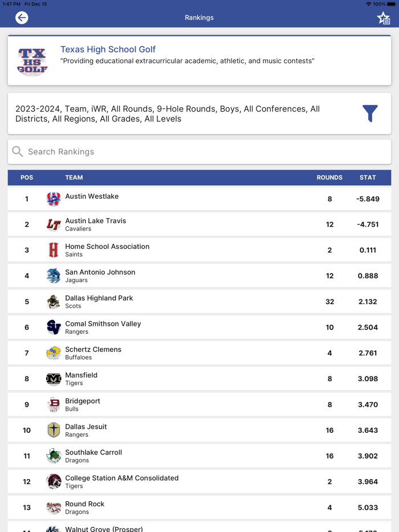The height and width of the screenshot is (532, 399).
Task: Open the Texas High School Golf link
Action: pos(108,49)
